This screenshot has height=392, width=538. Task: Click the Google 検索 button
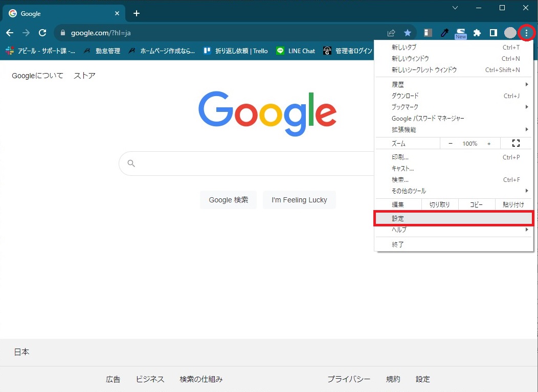pos(228,200)
